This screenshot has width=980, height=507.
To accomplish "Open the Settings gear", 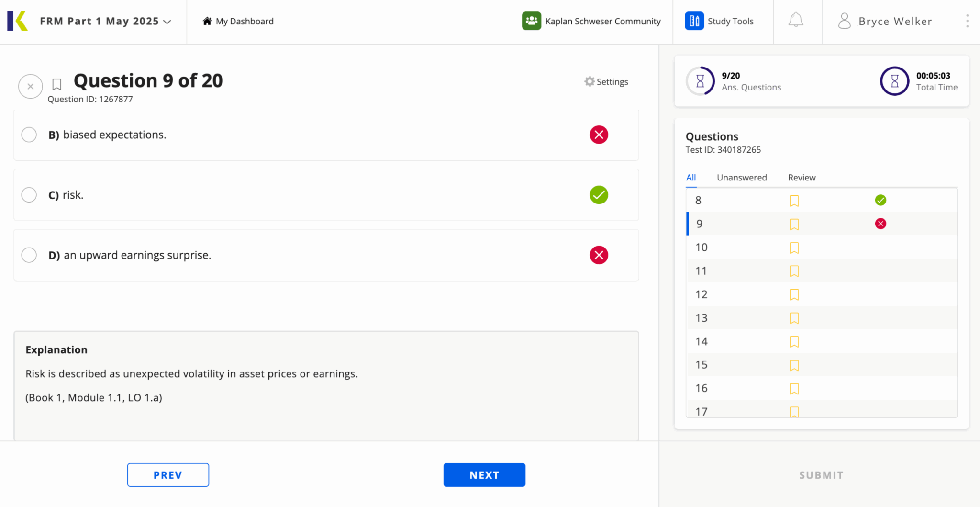I will [590, 82].
